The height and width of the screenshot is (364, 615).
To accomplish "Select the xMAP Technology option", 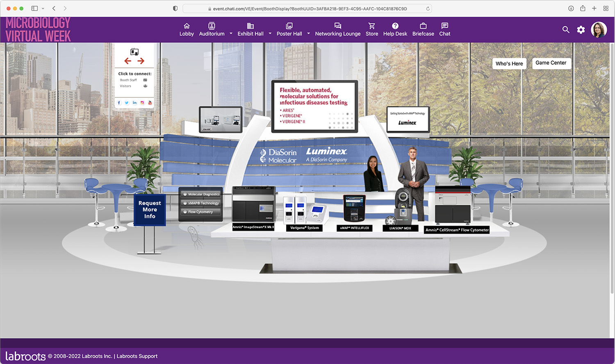I will click(200, 203).
